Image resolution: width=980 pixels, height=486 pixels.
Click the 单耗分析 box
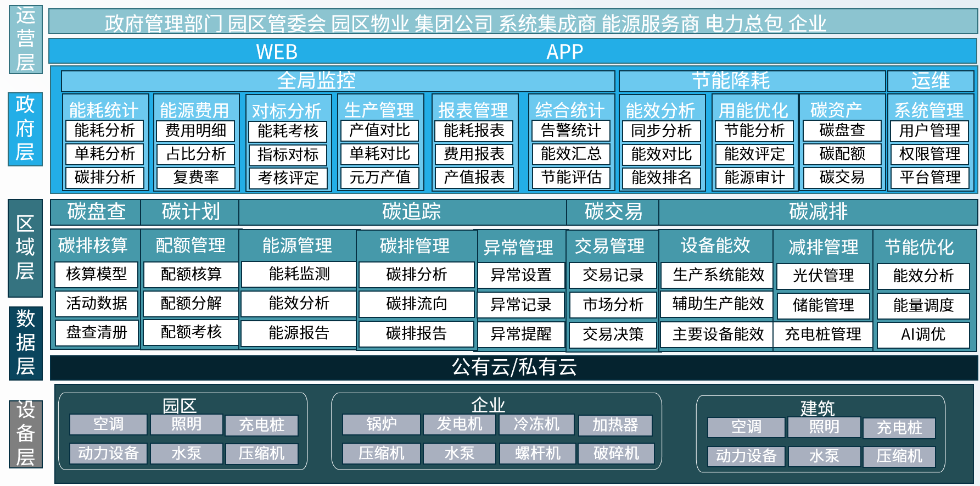[x=104, y=154]
